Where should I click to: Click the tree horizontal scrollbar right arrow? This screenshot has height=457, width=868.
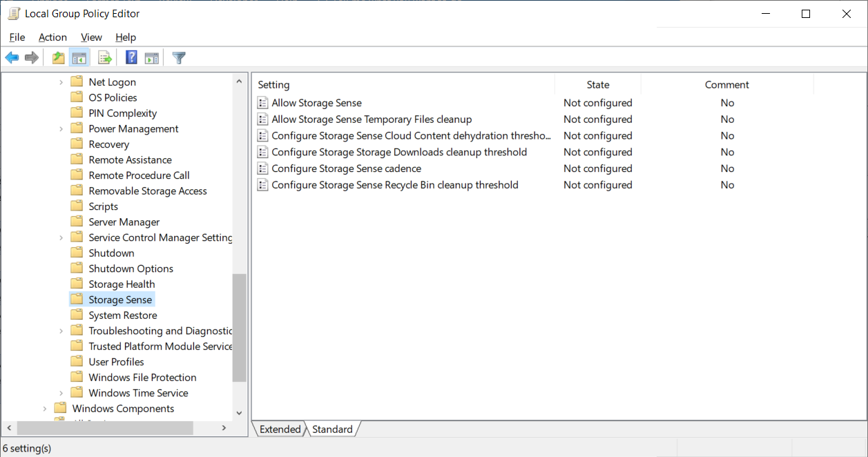pos(224,428)
